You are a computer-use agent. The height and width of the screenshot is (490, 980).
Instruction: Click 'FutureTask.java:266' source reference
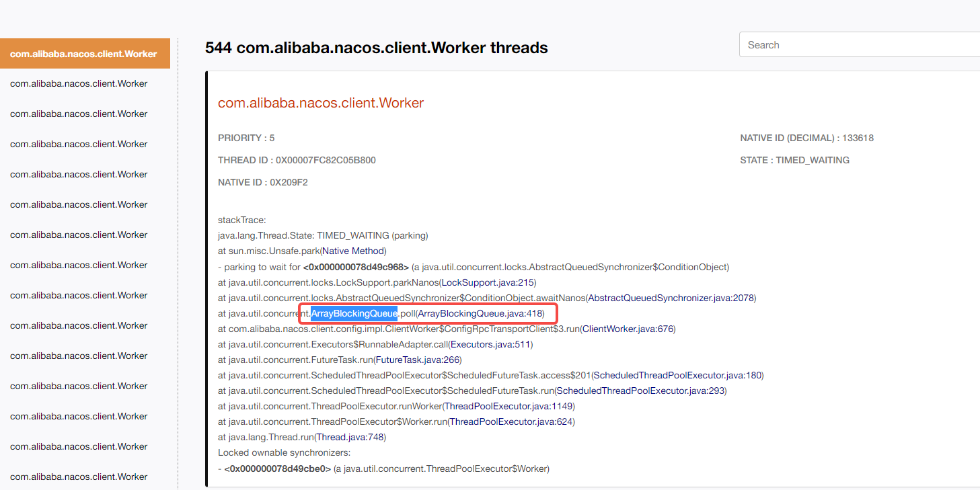click(x=417, y=360)
